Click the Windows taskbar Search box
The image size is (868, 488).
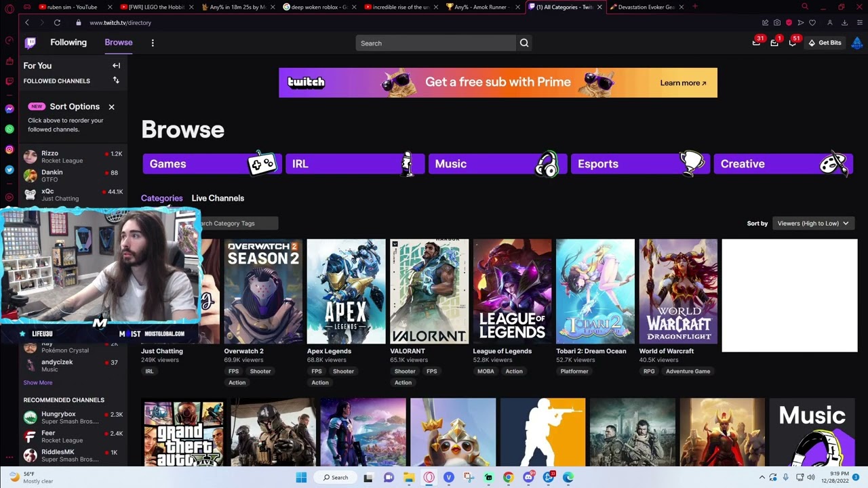tap(336, 477)
